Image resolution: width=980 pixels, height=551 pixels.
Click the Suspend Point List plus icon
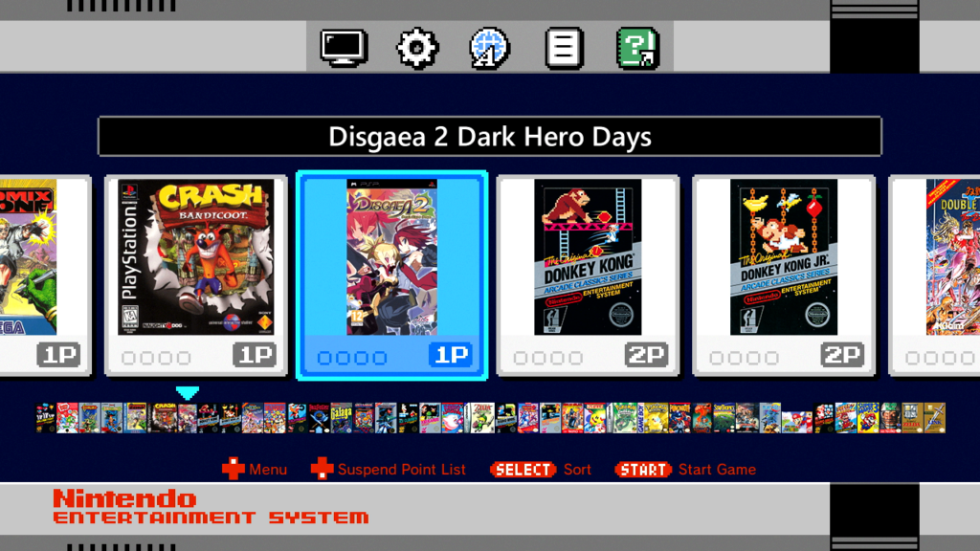point(322,469)
